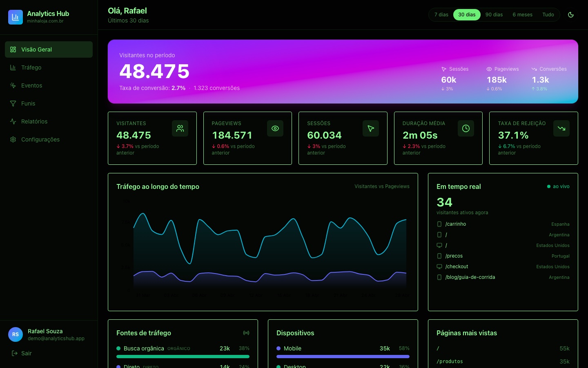Choose the Tudo time range
This screenshot has height=368, width=588.
[x=548, y=15]
